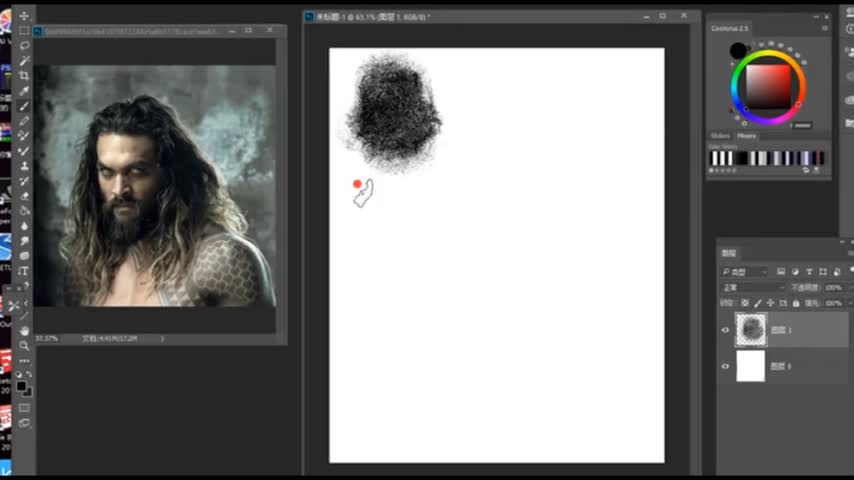854x480 pixels.
Task: Select the brush-stroke layer thumbnail
Action: (751, 330)
